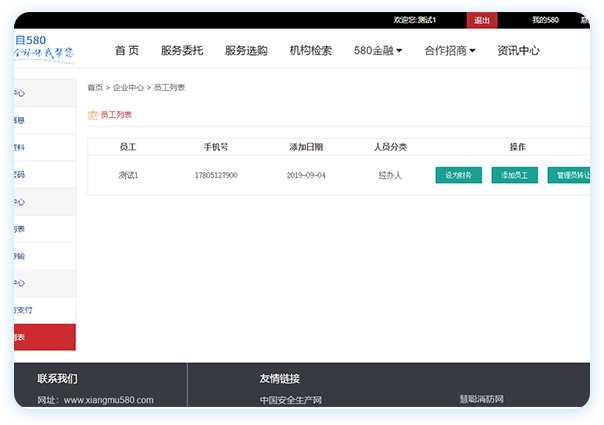Go to 首页 in the navigation bar
The height and width of the screenshot is (425, 604).
tap(127, 51)
